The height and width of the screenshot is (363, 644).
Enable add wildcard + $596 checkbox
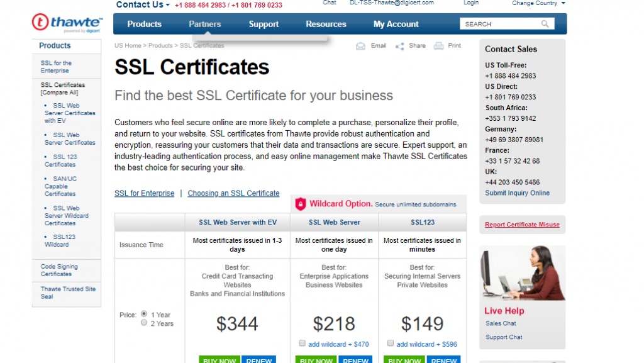(x=391, y=343)
